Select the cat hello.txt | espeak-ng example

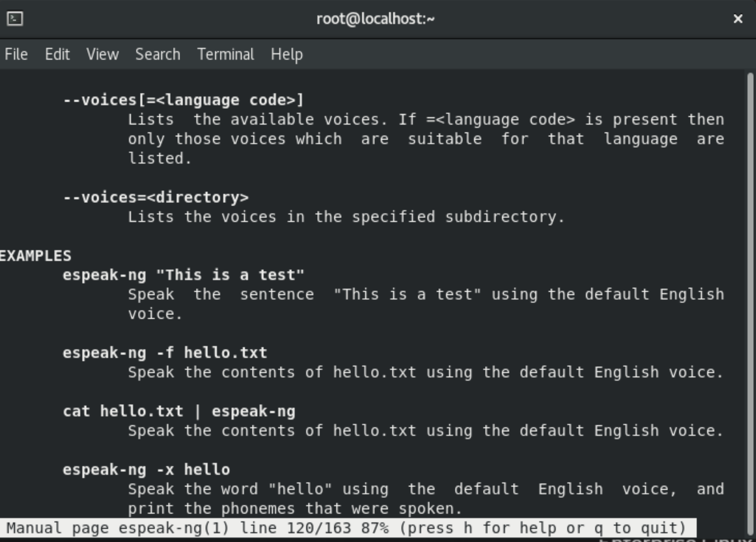click(x=179, y=411)
